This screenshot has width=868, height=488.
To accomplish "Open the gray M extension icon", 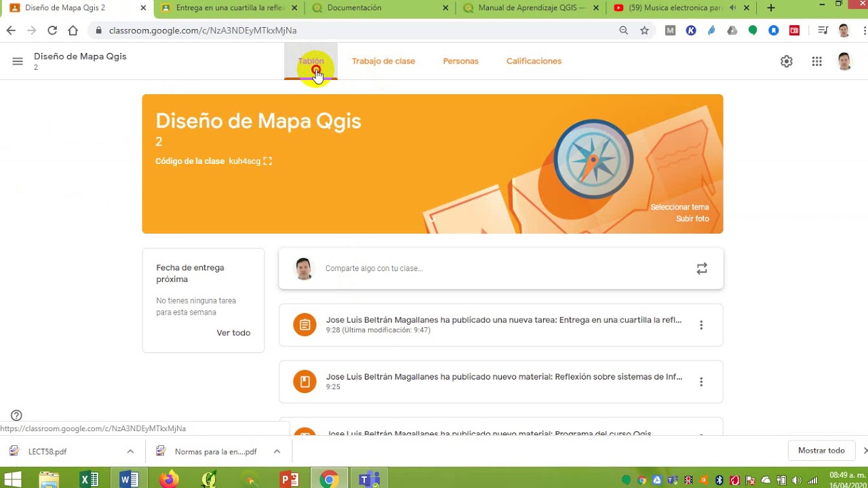I will (x=670, y=30).
